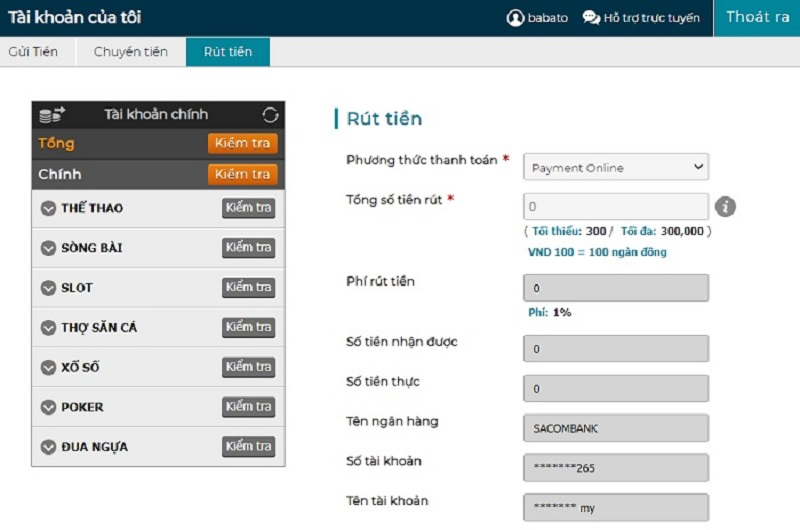Expand the SLOT category chevron
The image size is (800, 530).
[x=48, y=288]
